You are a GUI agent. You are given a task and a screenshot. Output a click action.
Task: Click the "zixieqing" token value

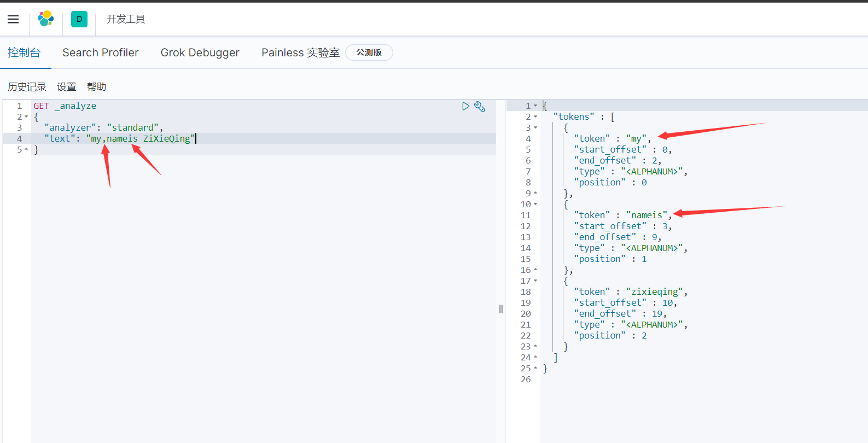[x=655, y=292]
